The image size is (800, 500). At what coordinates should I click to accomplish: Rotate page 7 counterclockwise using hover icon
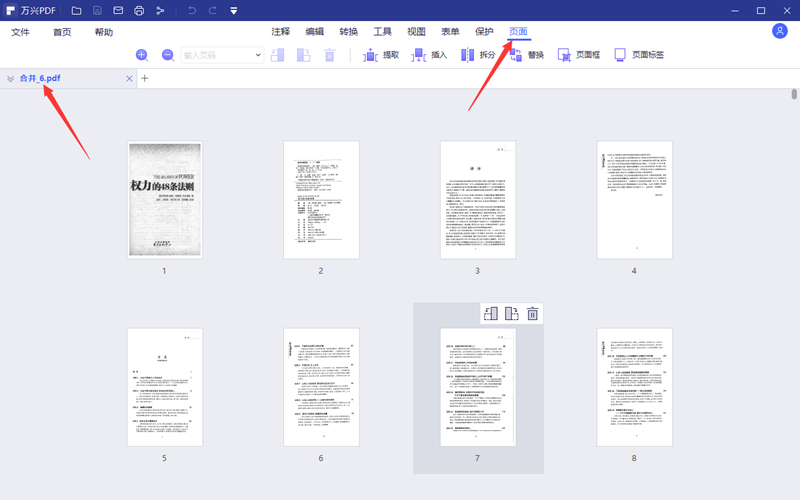490,314
